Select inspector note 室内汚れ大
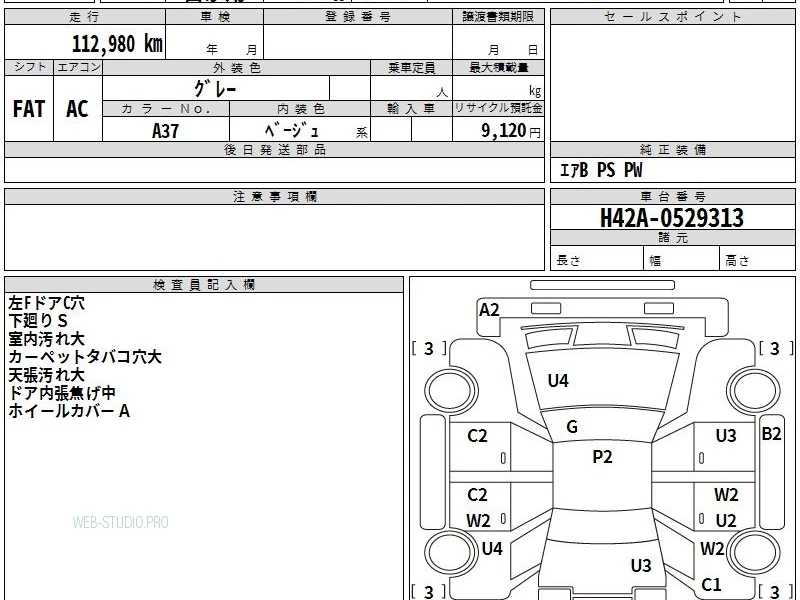 coord(46,339)
